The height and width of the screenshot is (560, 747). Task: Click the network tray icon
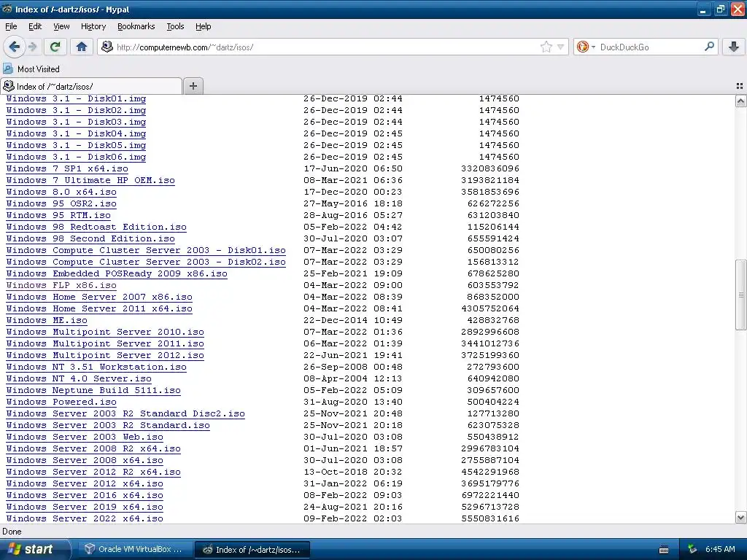click(692, 549)
